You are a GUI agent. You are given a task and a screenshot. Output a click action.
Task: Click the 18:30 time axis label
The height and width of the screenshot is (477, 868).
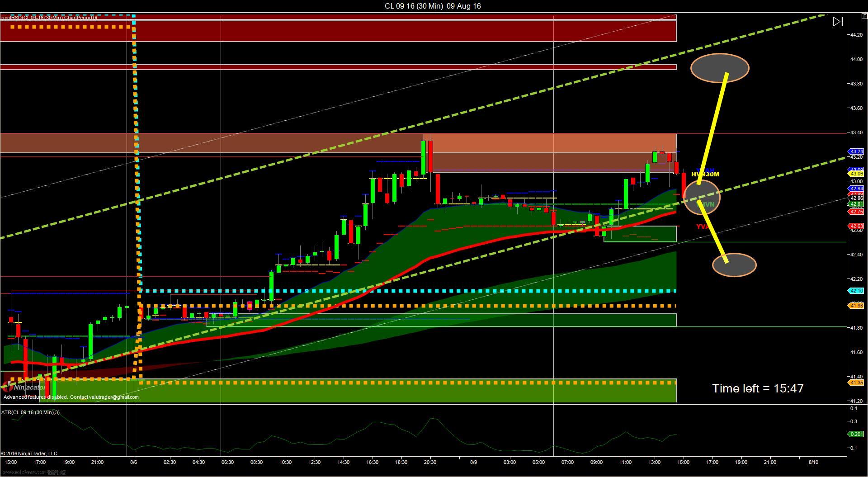[401, 462]
